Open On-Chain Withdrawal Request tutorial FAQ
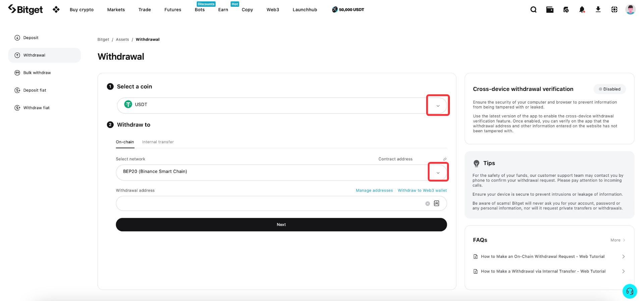 (543, 256)
